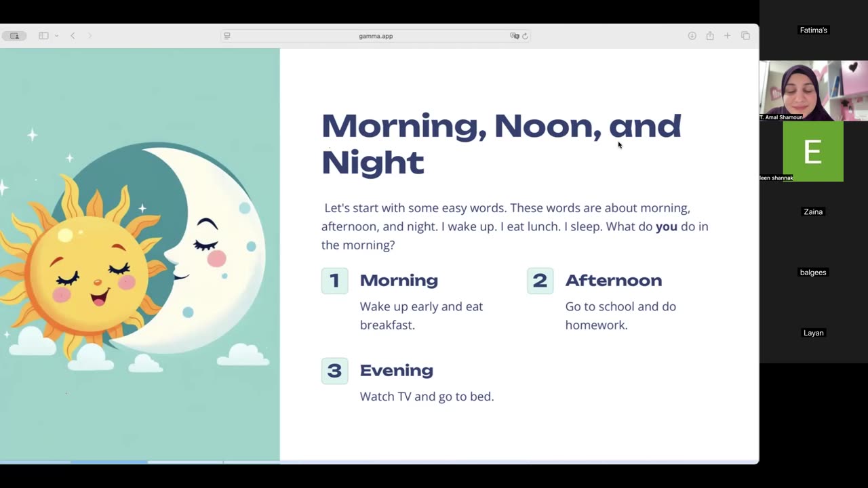
Task: Click the bold word 'you' in paragraph
Action: click(x=667, y=226)
